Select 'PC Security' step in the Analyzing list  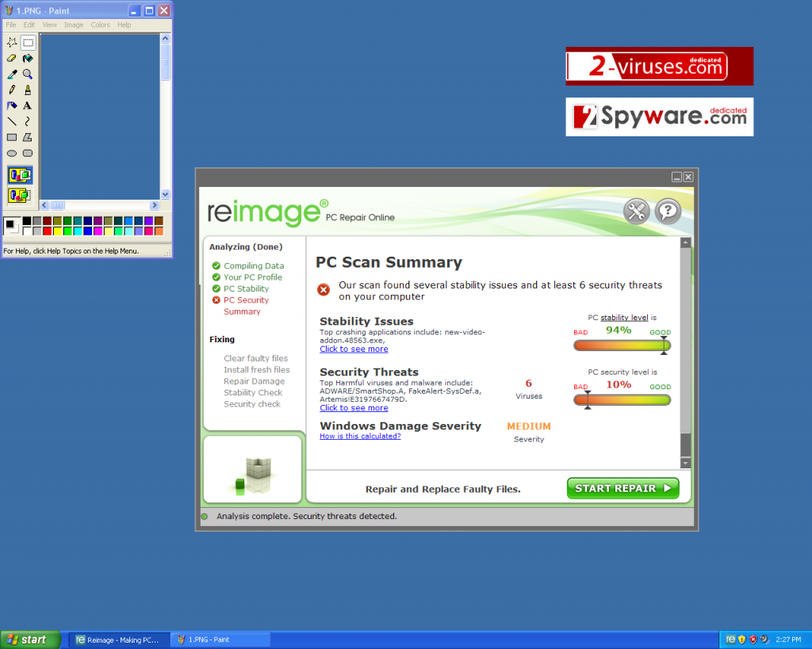pos(246,300)
